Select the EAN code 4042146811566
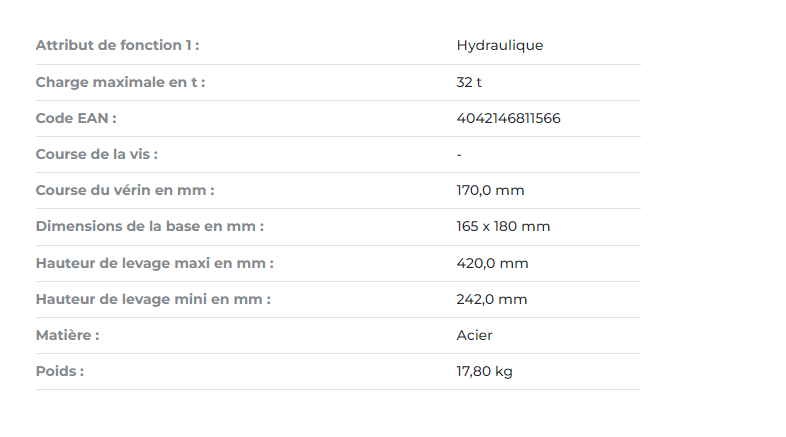 pos(508,118)
